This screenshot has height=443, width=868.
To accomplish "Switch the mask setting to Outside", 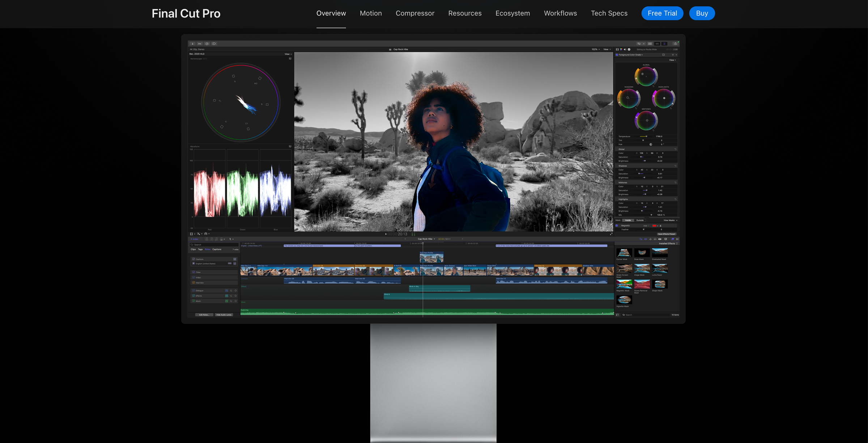I will coord(640,220).
